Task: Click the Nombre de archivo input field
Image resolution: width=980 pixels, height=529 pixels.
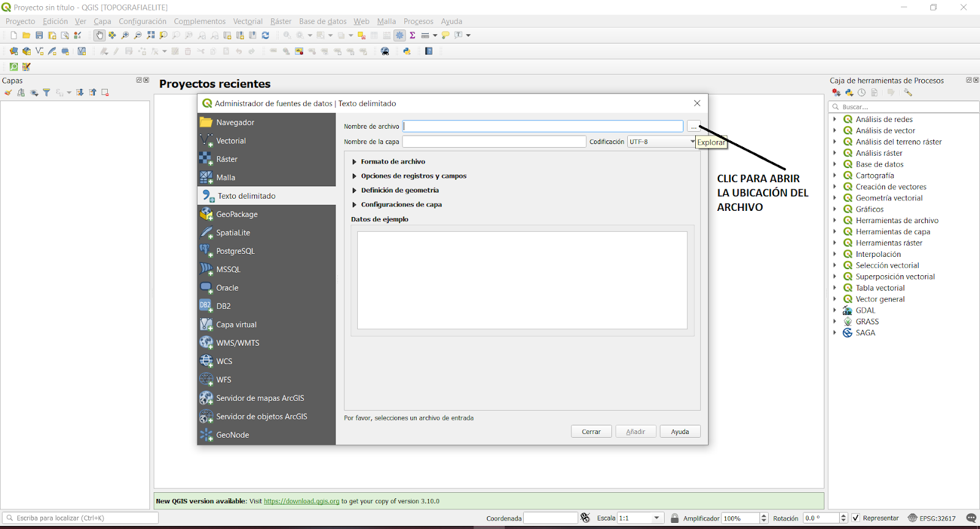Action: point(543,126)
